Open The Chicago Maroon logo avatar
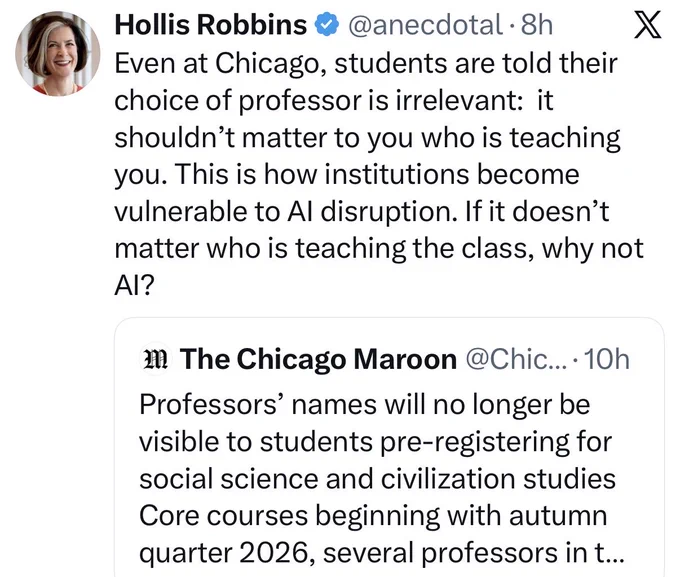 [156, 360]
